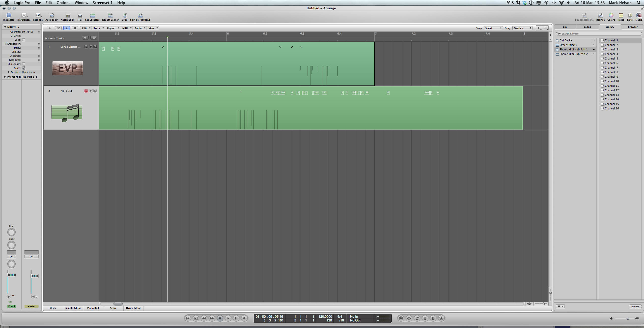Toggle the Catch playhead button

tap(67, 28)
